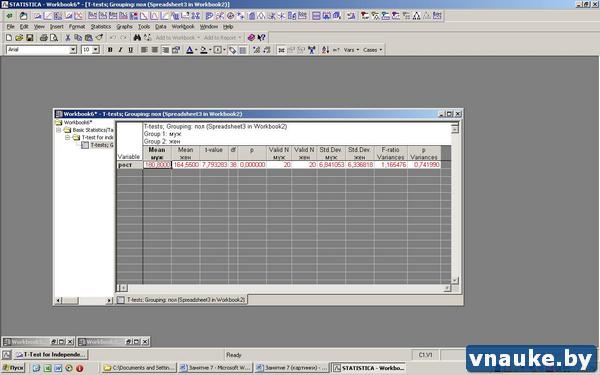Click the Sort icon in the spreadsheet toolbar
The height and width of the screenshot is (375, 600).
coord(325,50)
